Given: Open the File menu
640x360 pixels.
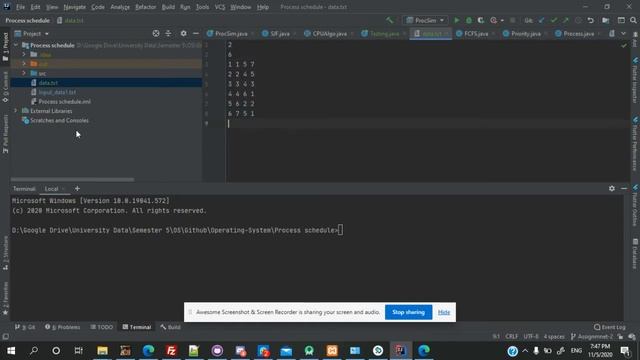Looking at the screenshot, I should (20, 7).
